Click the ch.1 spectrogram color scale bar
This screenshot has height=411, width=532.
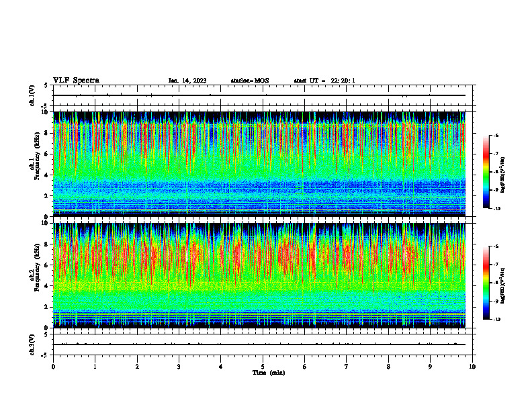pyautogui.click(x=486, y=172)
